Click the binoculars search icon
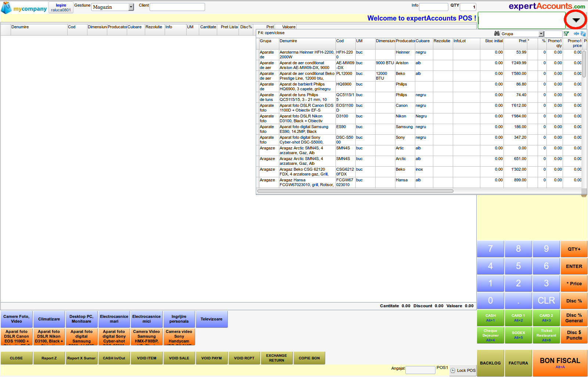588x377 pixels. 497,33
